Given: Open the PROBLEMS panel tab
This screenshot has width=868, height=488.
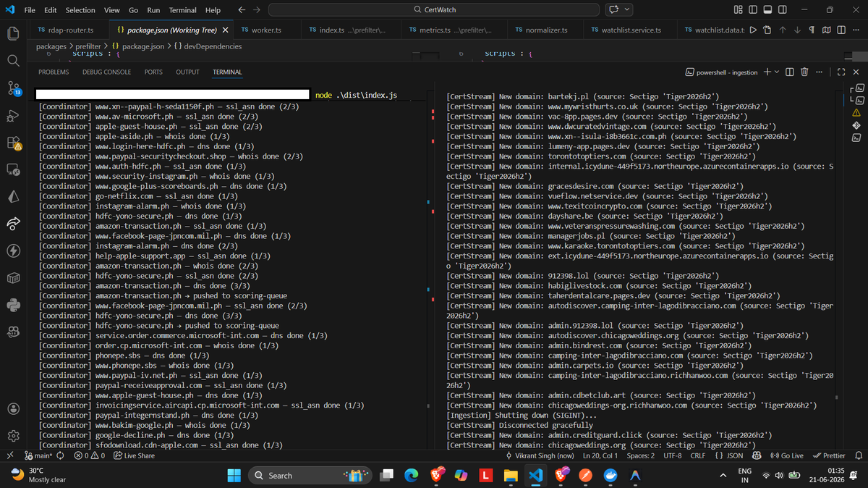Looking at the screenshot, I should point(54,72).
